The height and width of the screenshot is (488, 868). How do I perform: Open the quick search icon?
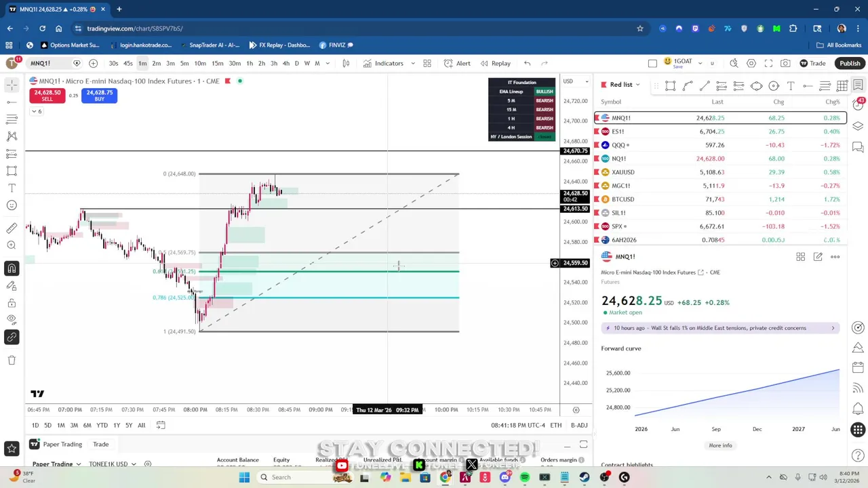(734, 63)
